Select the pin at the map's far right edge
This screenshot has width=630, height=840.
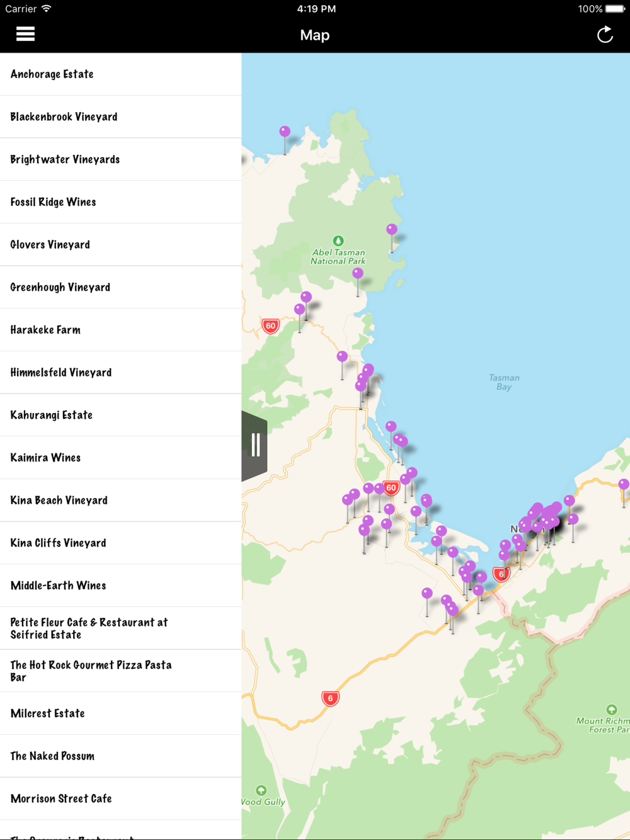(624, 484)
